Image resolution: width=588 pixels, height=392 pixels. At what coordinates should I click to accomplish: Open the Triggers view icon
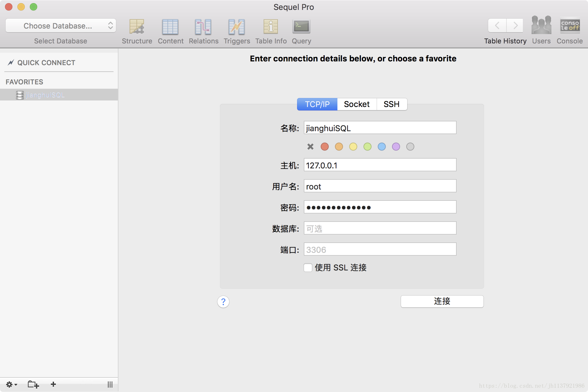click(237, 27)
